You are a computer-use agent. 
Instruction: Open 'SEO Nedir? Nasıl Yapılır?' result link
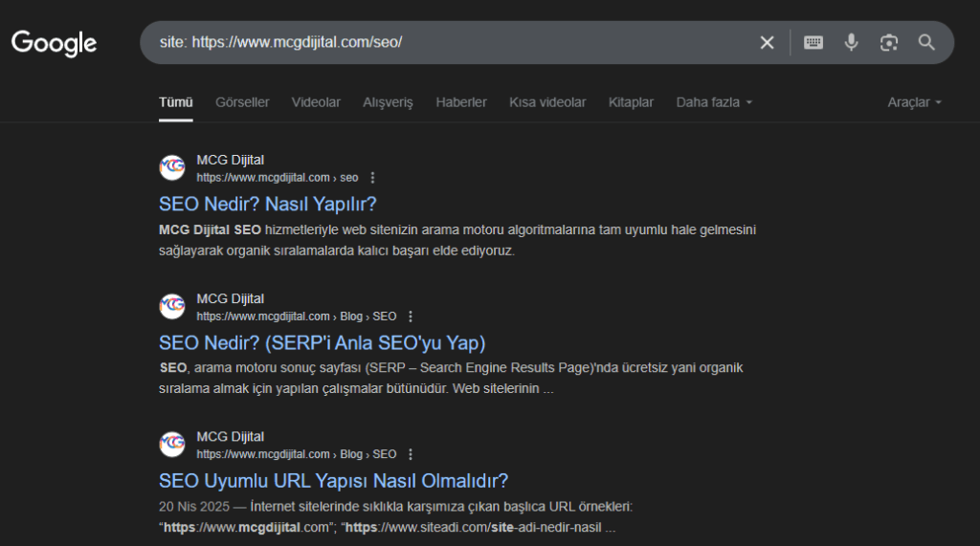(268, 205)
